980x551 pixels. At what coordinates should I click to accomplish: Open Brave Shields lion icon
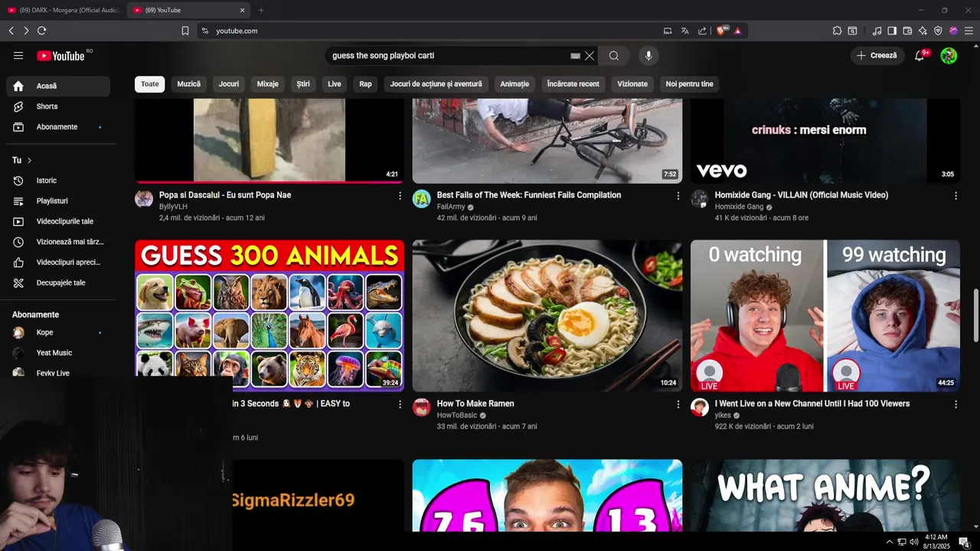721,31
